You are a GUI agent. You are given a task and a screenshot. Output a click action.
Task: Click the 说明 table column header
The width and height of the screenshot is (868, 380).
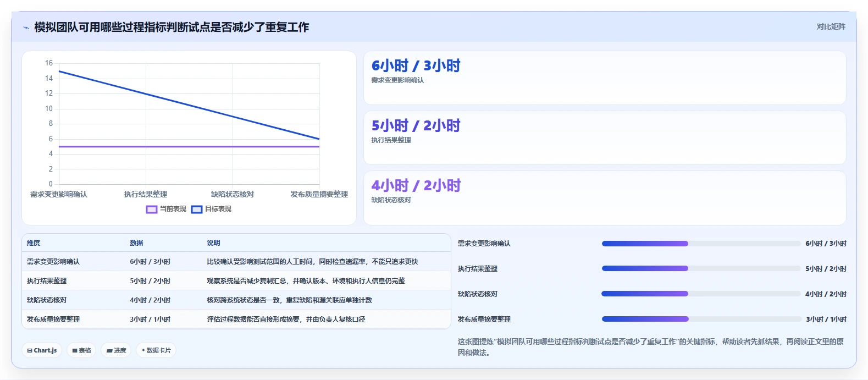pos(213,243)
